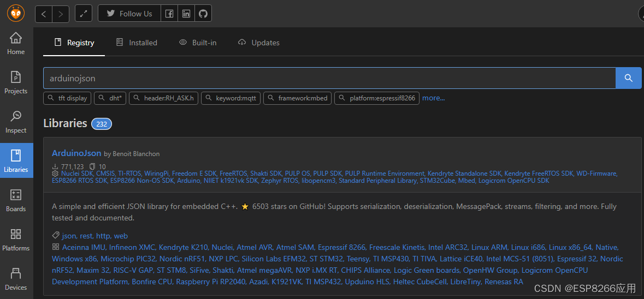Viewport: 644px width, 299px height.
Task: Open the Zephyr RTOS framework link
Action: click(279, 181)
